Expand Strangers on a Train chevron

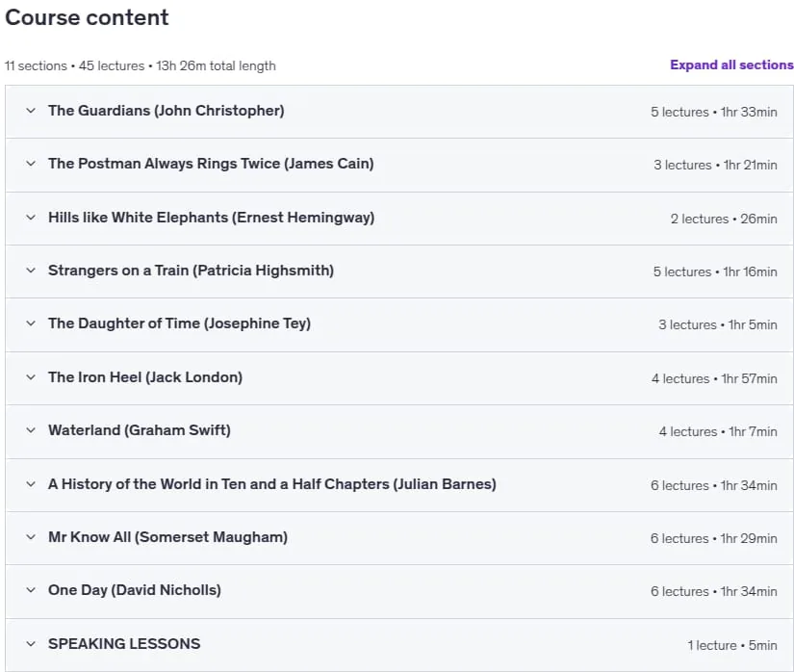[x=31, y=271]
